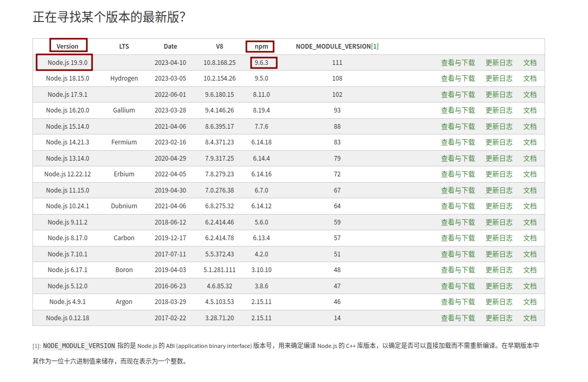Viewport: 588px width, 382px height.
Task: Open 更新日志 for Node.js 15.14.0
Action: (499, 127)
